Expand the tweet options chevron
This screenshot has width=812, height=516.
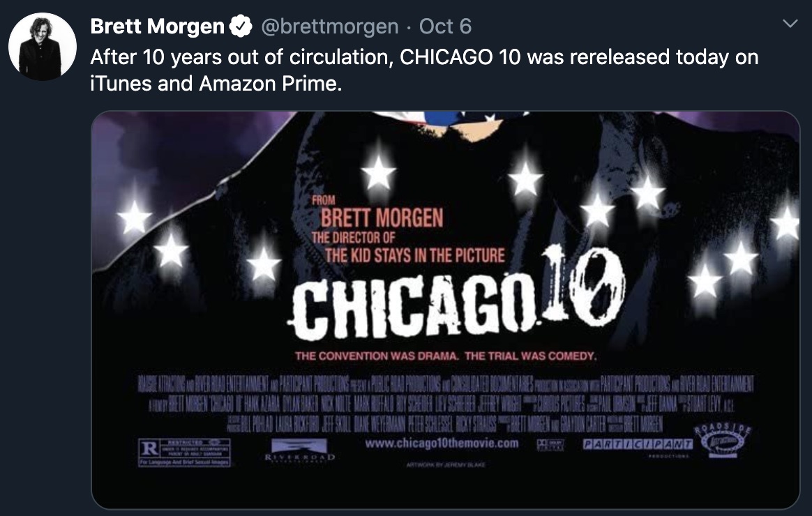pos(790,24)
